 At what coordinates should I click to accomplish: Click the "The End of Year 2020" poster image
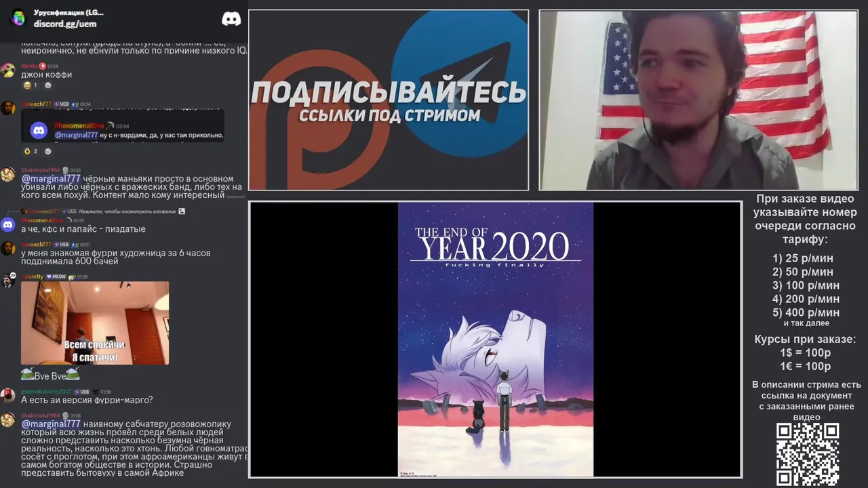[x=496, y=340]
